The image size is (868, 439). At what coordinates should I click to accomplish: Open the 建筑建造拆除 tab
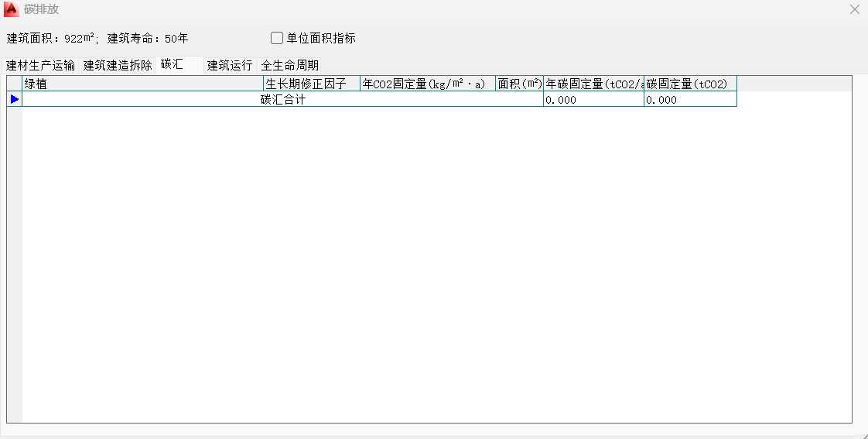click(x=118, y=66)
